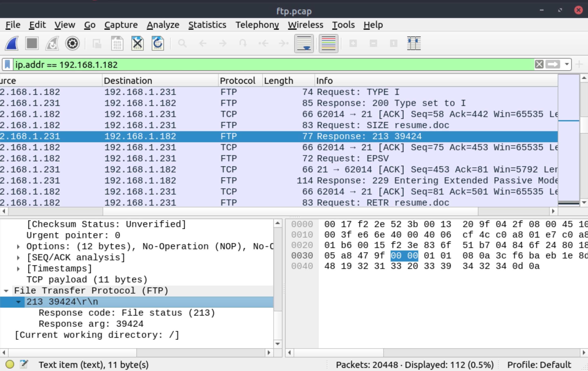Zoom in on packet text
This screenshot has width=588, height=371.
353,43
